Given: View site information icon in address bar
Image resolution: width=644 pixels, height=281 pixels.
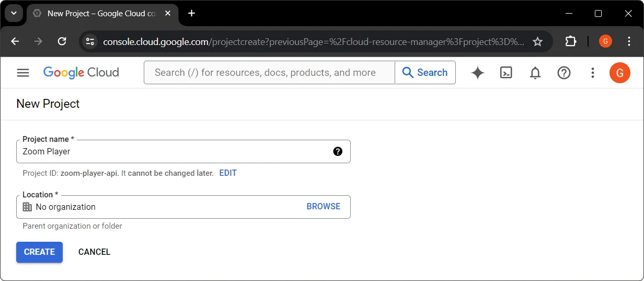Looking at the screenshot, I should (x=90, y=41).
